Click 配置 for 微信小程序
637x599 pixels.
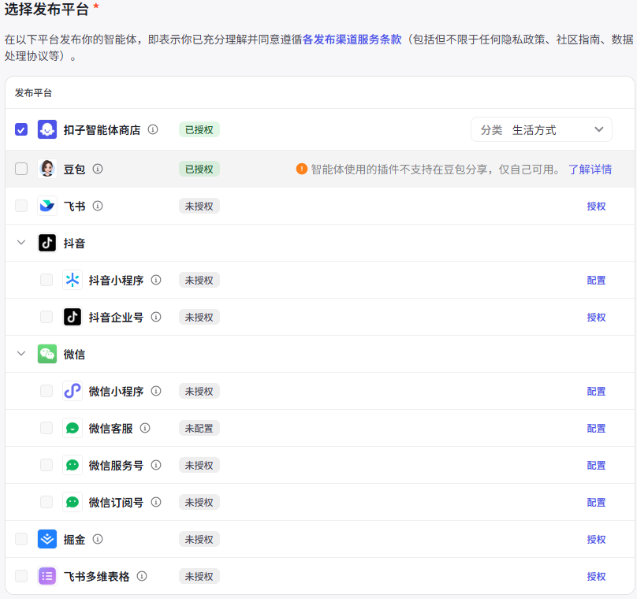click(x=596, y=391)
